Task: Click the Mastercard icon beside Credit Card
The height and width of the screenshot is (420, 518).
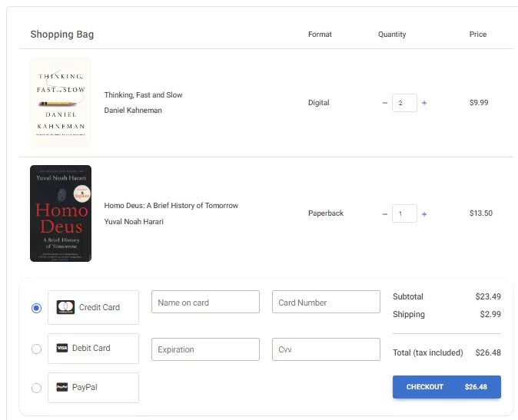Action: tap(65, 307)
